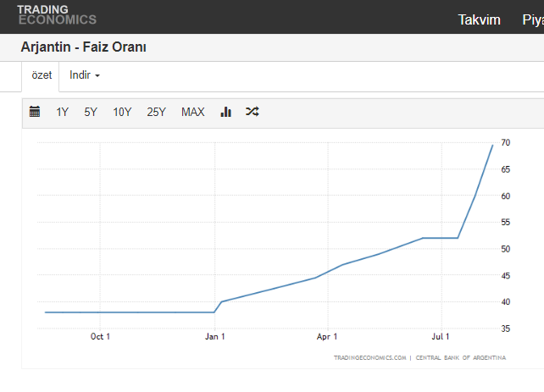Choose the 10Y time range

(x=122, y=112)
